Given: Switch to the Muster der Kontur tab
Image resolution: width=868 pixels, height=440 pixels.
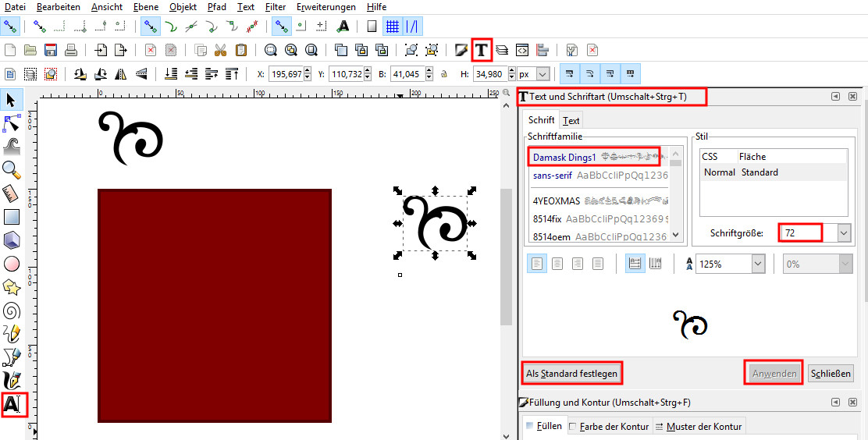Looking at the screenshot, I should 698,426.
